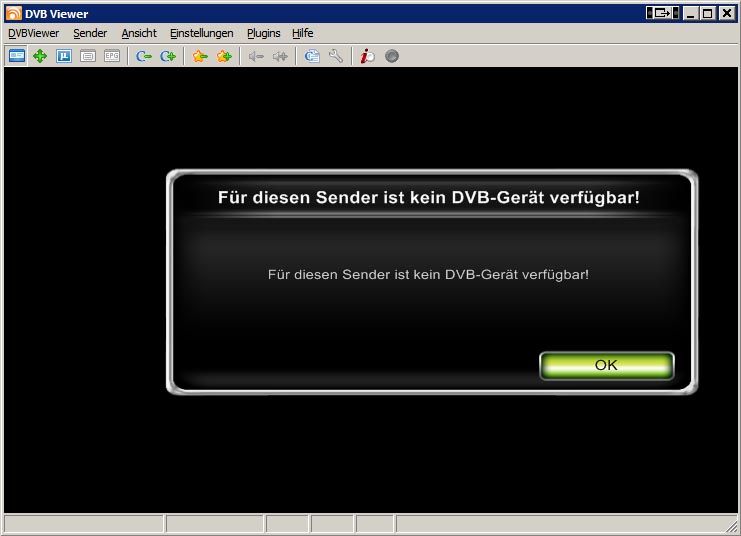Click the grey dialog message about DVB-Gerät
741x536 pixels.
pyautogui.click(x=428, y=275)
